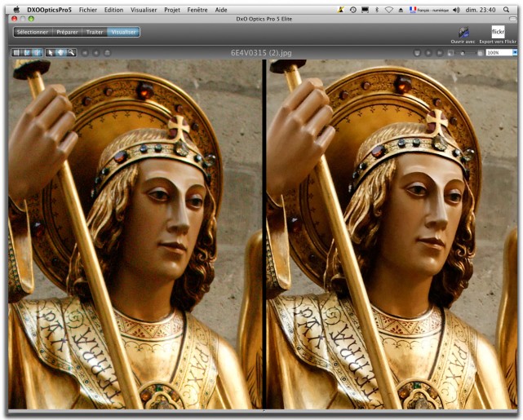Viewport: 523px width, 420px height.
Task: Select the second image view mode
Action: (27, 53)
